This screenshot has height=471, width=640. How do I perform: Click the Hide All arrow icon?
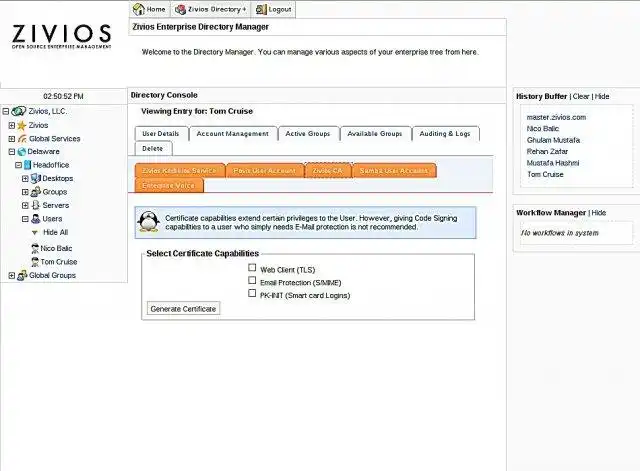[35, 233]
